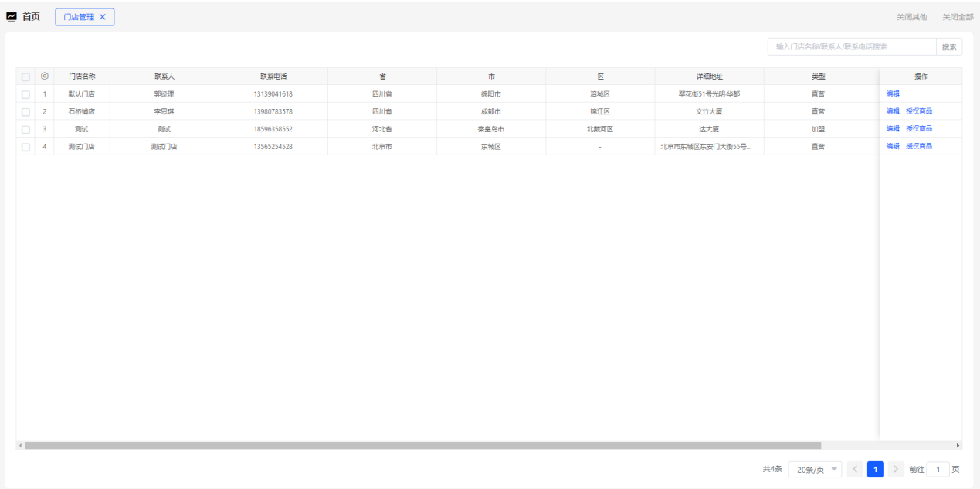
Task: Click the home dashboard chart icon
Action: coord(12,17)
